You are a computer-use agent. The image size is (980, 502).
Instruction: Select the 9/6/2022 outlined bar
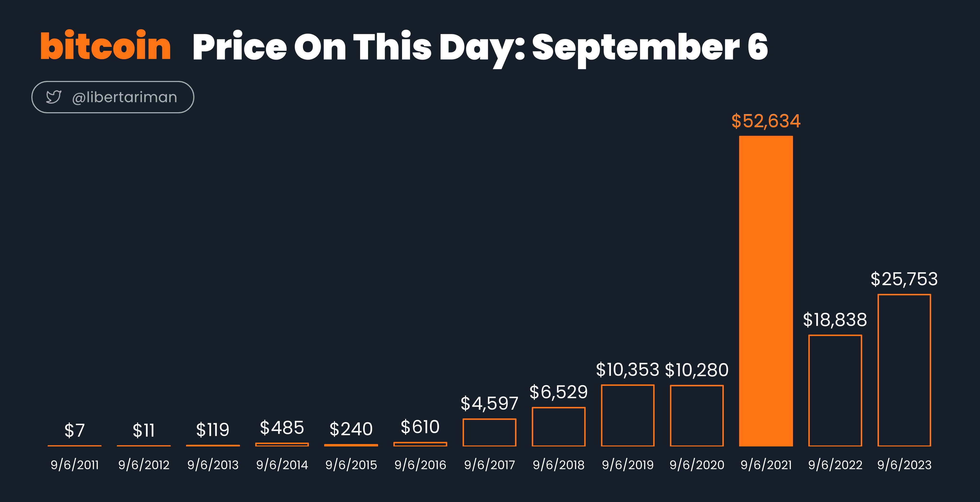tap(835, 390)
